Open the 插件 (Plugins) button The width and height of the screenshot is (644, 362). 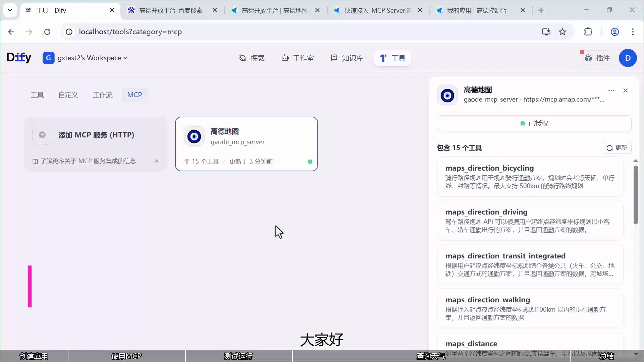(x=597, y=58)
